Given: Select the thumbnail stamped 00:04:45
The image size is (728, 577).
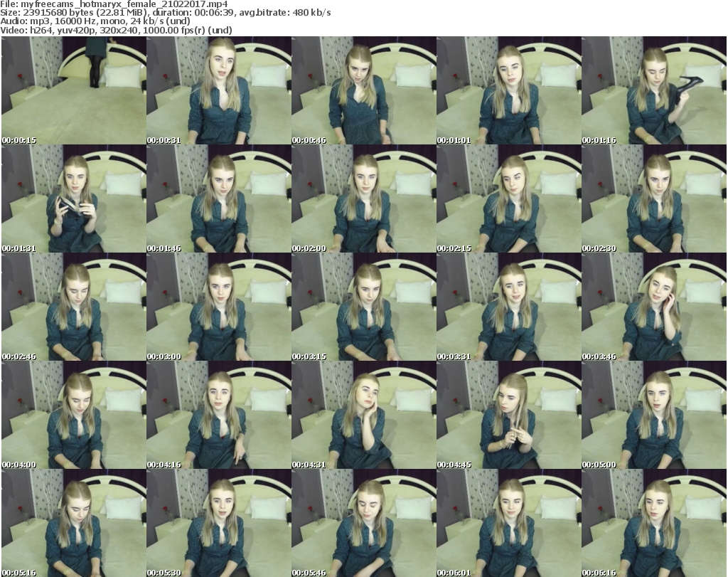Looking at the screenshot, I should click(509, 415).
